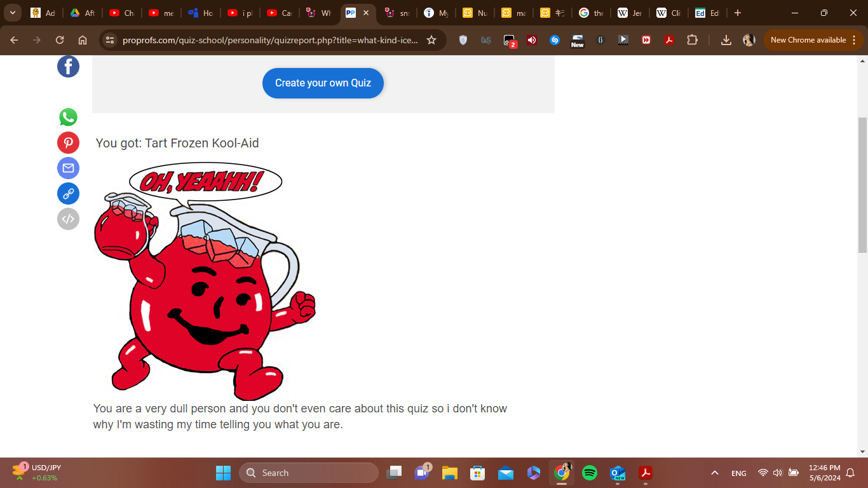Click the scrollbar down arrow
Viewport: 868px width, 488px height.
click(862, 452)
